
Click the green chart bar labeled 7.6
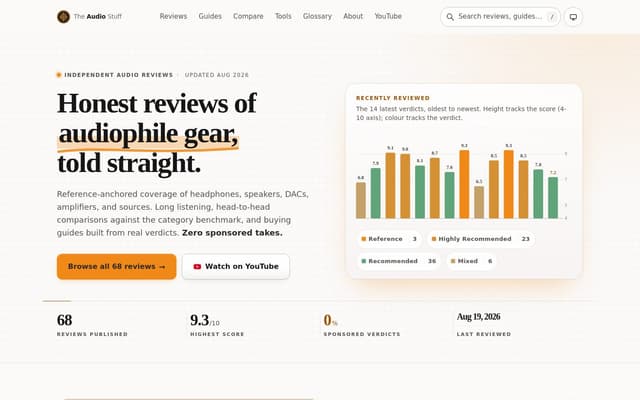[449, 195]
